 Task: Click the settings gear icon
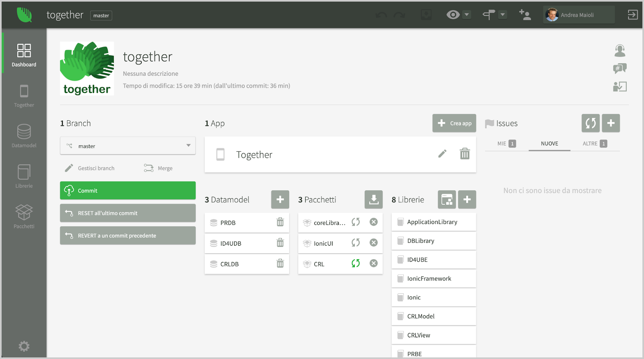pos(24,346)
